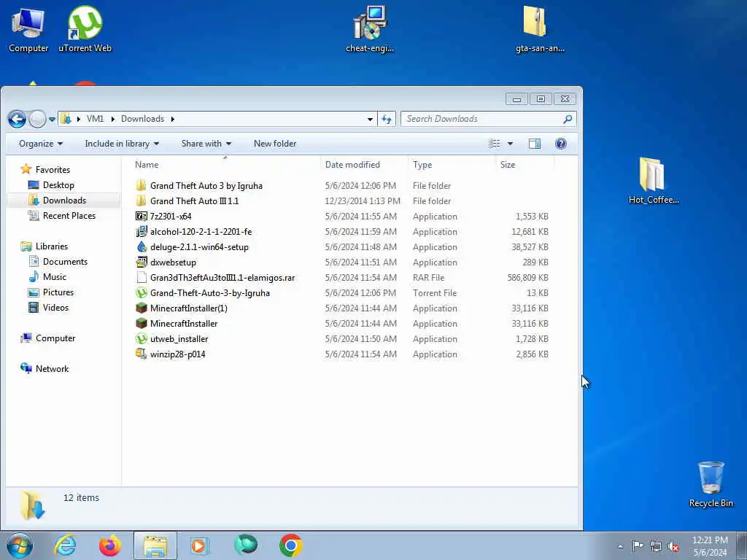Select Libraries in the navigation pane
The width and height of the screenshot is (747, 560).
point(52,246)
